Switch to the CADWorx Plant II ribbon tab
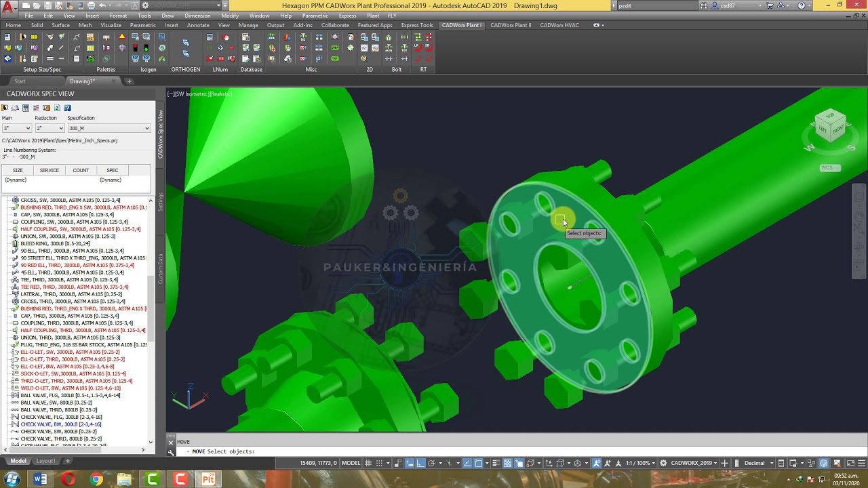The height and width of the screenshot is (488, 868). point(511,25)
